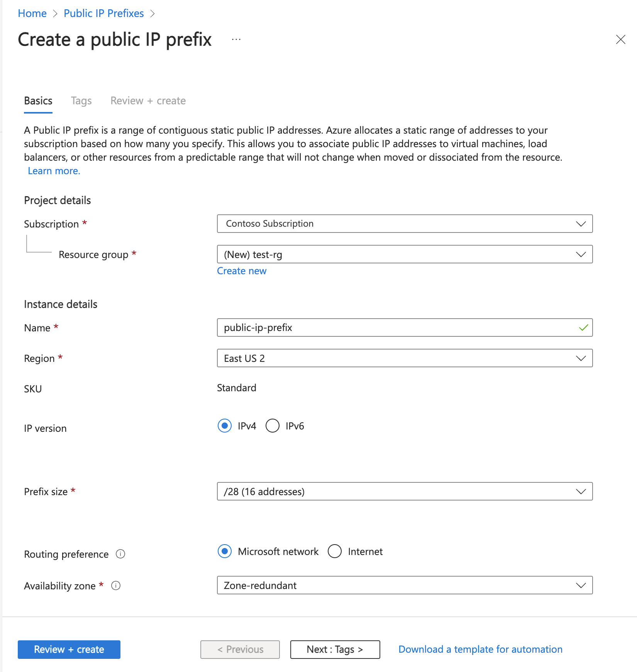Select the IPv6 IP version
This screenshot has width=637, height=672.
click(273, 426)
